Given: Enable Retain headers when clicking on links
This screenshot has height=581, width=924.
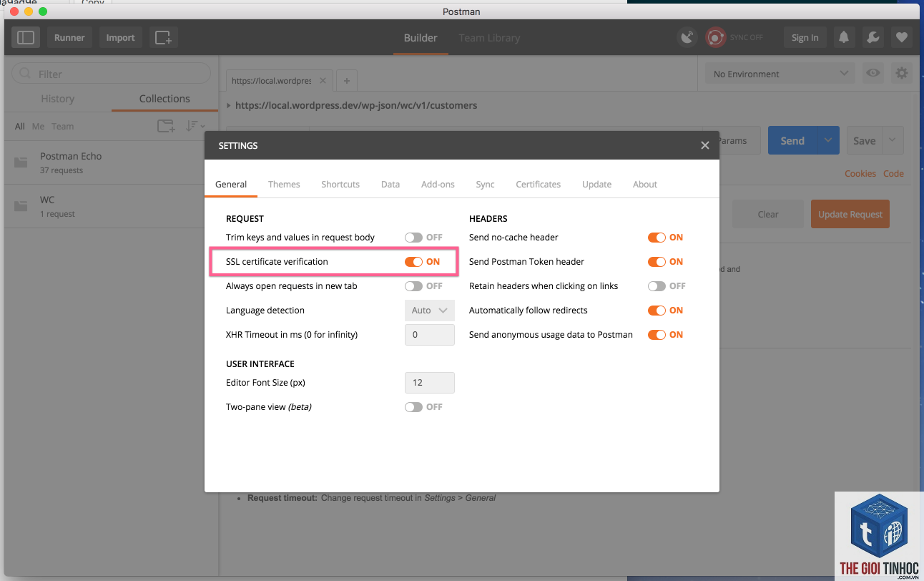Looking at the screenshot, I should coord(657,286).
